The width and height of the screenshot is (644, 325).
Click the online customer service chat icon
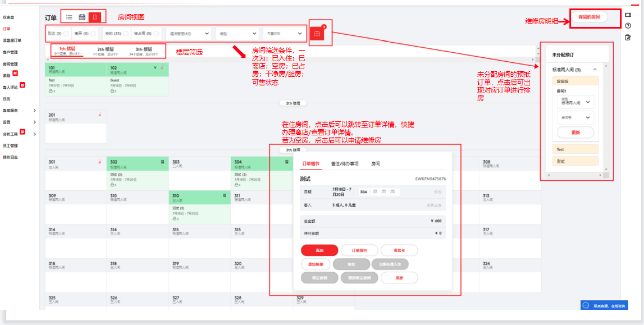(586, 305)
